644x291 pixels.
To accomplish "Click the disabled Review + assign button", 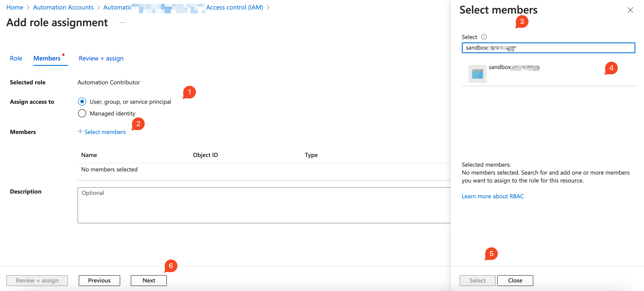I will pyautogui.click(x=37, y=280).
